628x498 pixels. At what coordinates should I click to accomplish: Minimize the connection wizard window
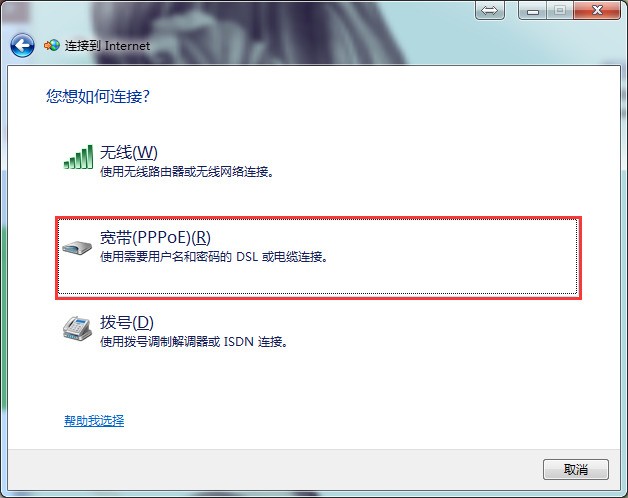tap(532, 10)
